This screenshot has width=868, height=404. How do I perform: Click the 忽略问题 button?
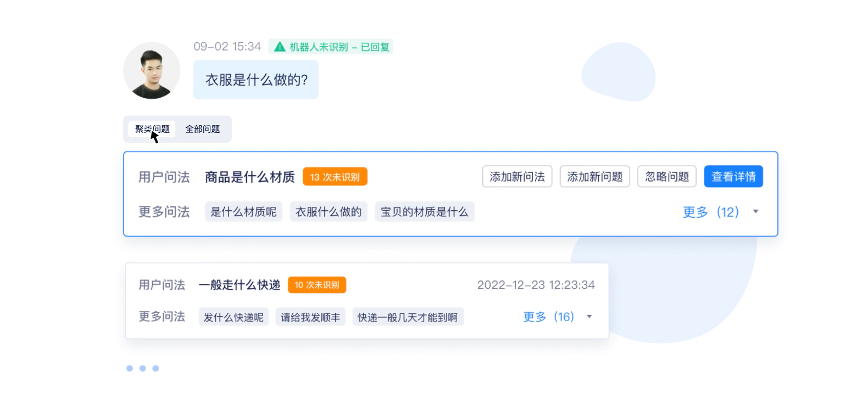[x=667, y=177]
